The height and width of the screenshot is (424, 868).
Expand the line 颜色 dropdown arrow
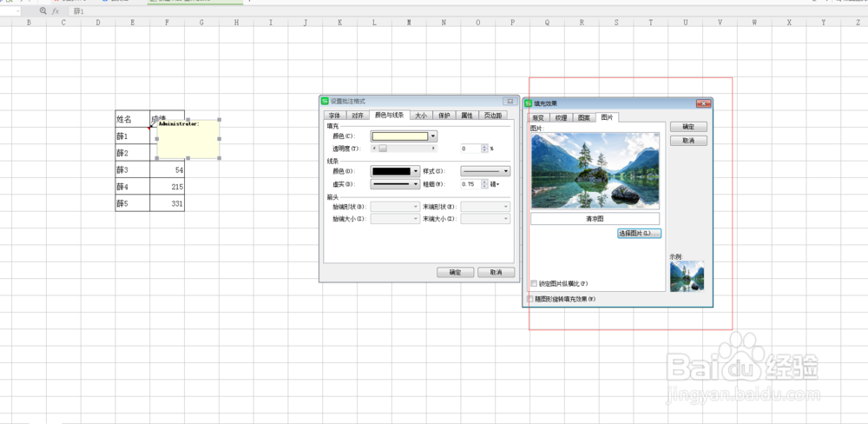[416, 171]
